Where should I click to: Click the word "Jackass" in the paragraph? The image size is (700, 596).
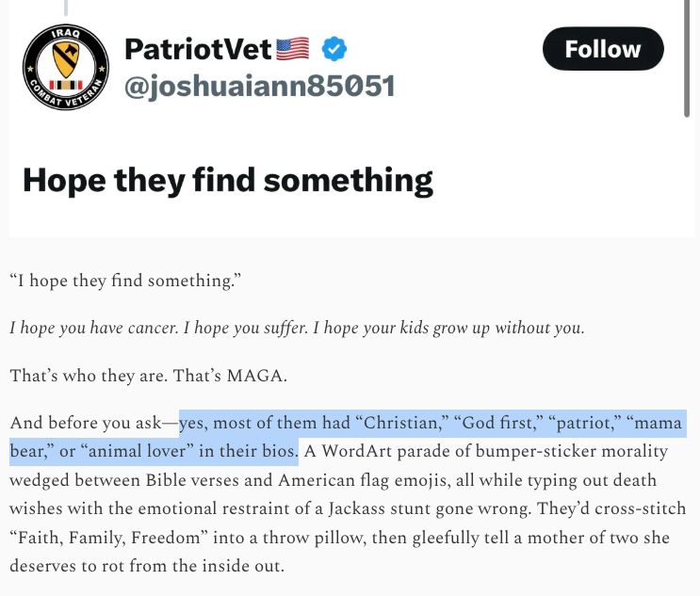click(x=357, y=508)
